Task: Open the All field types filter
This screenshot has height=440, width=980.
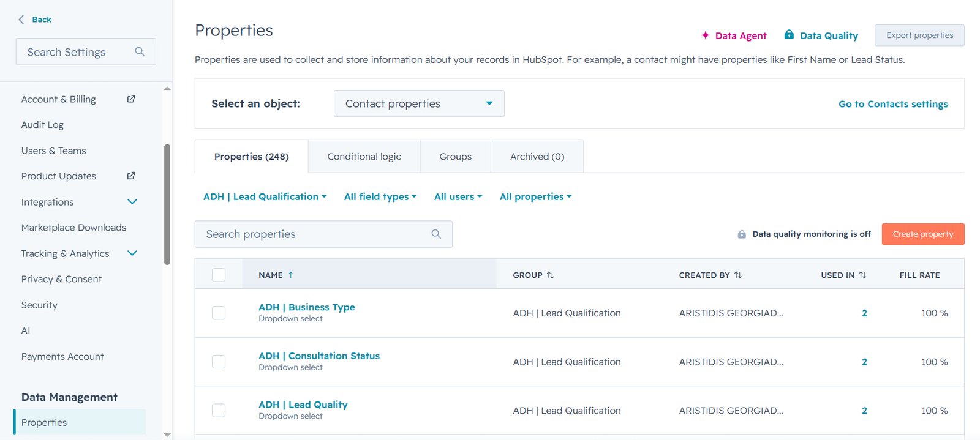Action: [x=380, y=196]
